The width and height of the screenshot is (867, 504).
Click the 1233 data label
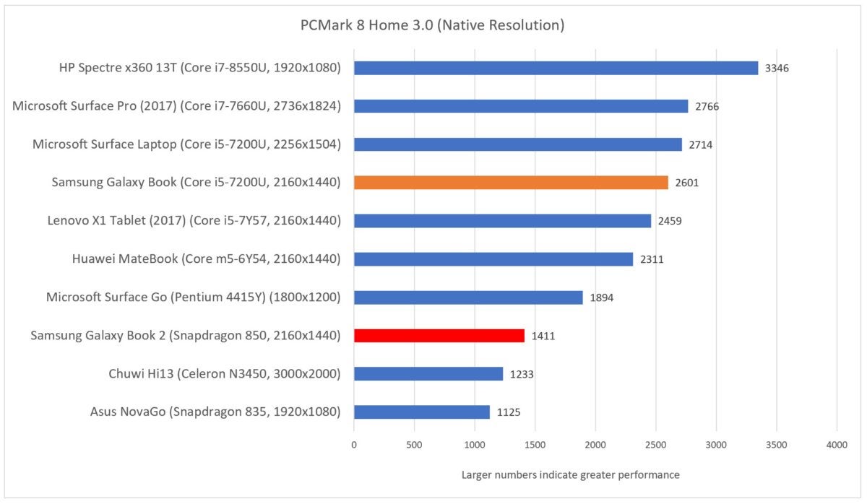coord(522,375)
